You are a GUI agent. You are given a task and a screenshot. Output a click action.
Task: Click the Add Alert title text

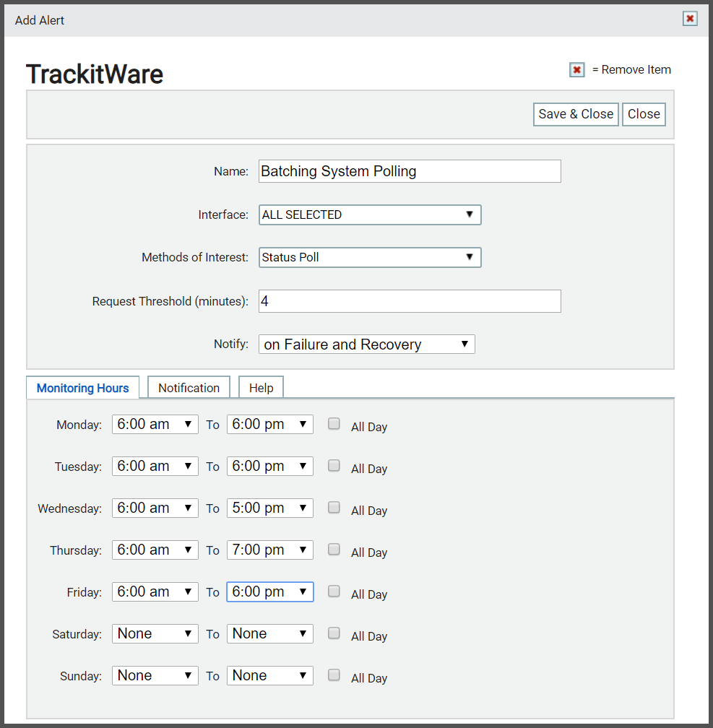[40, 20]
